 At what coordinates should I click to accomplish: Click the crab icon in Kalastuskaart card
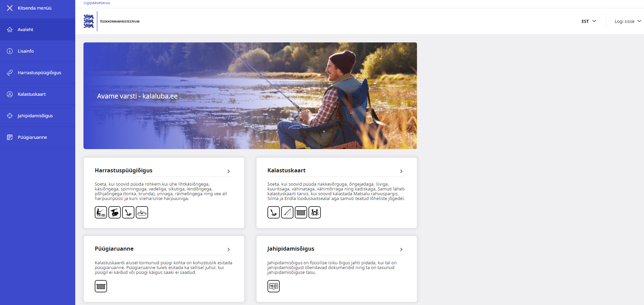point(315,212)
